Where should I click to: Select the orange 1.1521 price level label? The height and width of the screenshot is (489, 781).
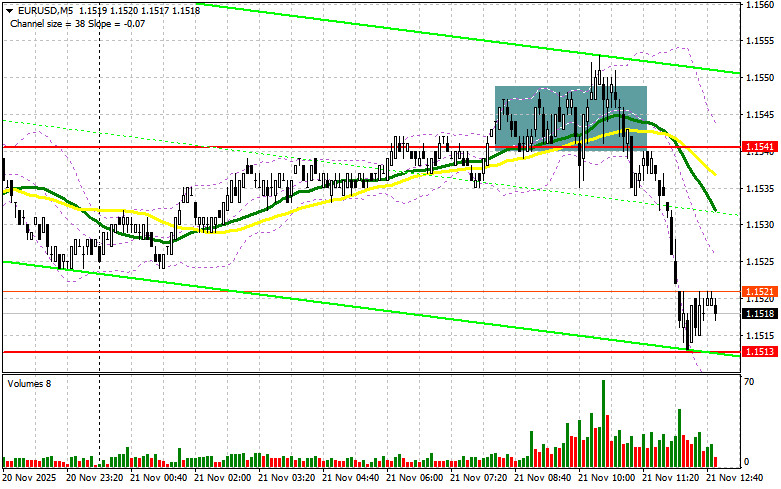[760, 291]
